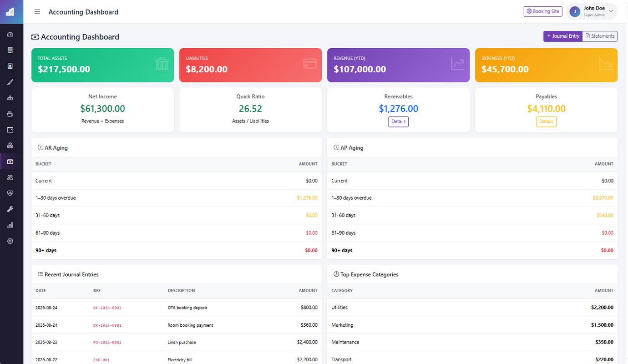Click the Receivables $1,276.00 value
This screenshot has height=364, width=628.
(x=398, y=109)
